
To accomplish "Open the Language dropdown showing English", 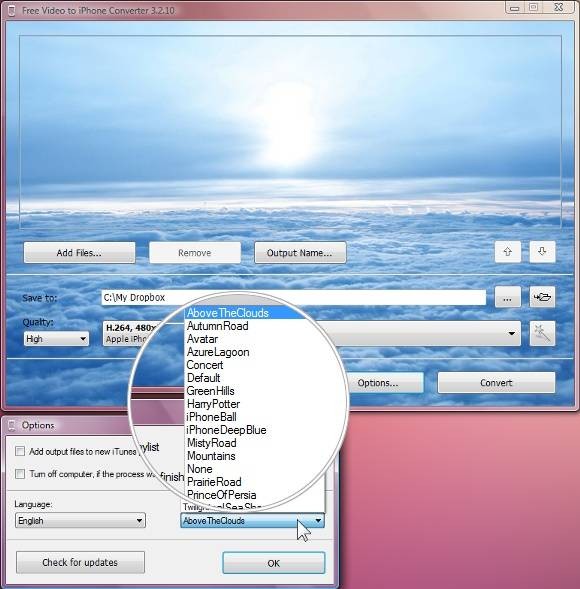I will coord(80,520).
